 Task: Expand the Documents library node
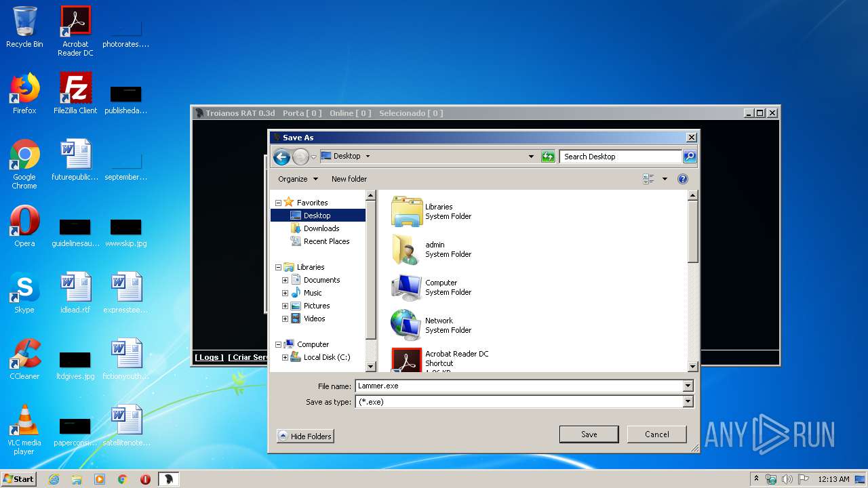click(285, 280)
